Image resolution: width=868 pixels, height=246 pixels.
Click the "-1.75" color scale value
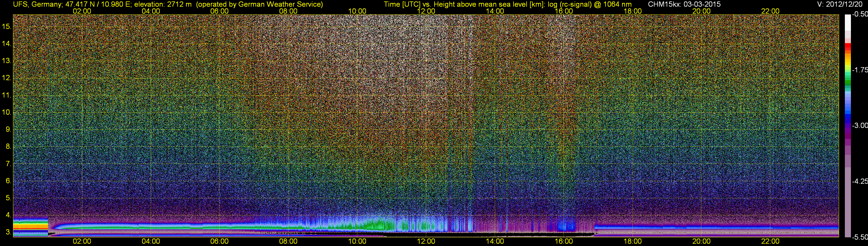860,70
